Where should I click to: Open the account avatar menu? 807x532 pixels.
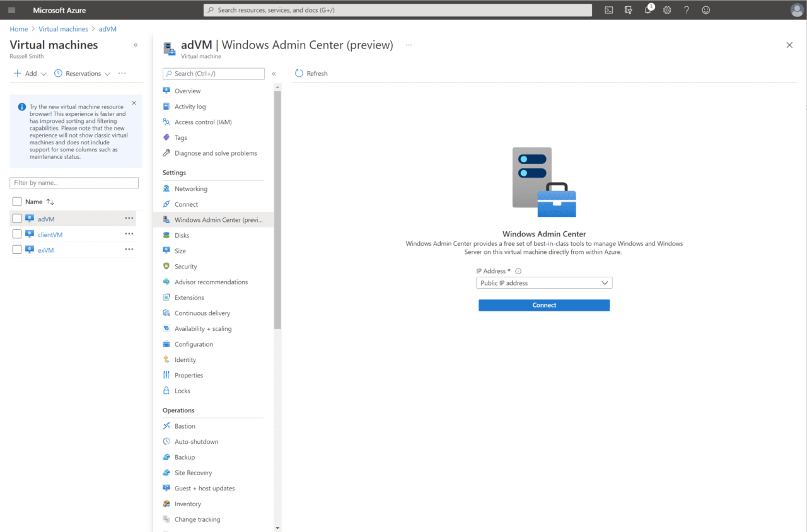pos(797,10)
